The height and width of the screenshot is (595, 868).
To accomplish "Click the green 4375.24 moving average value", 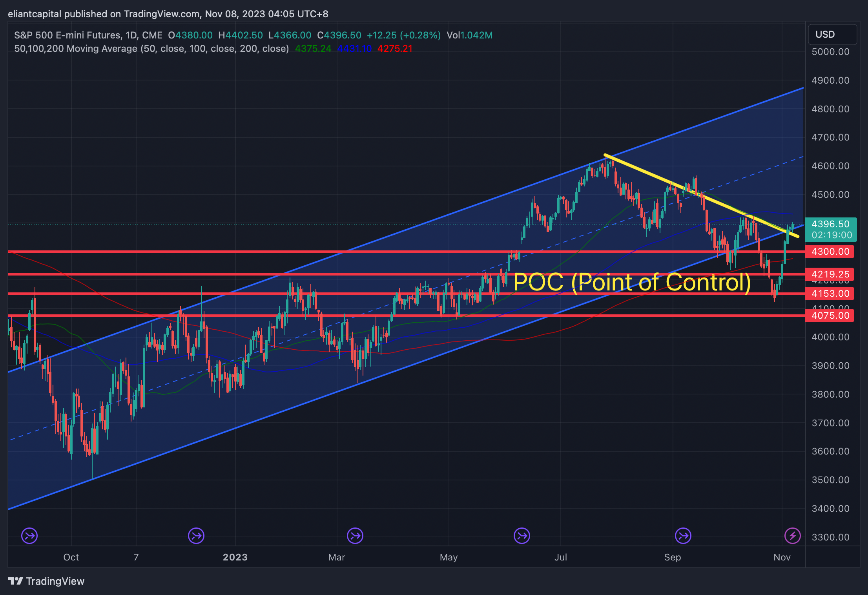I will pos(313,49).
